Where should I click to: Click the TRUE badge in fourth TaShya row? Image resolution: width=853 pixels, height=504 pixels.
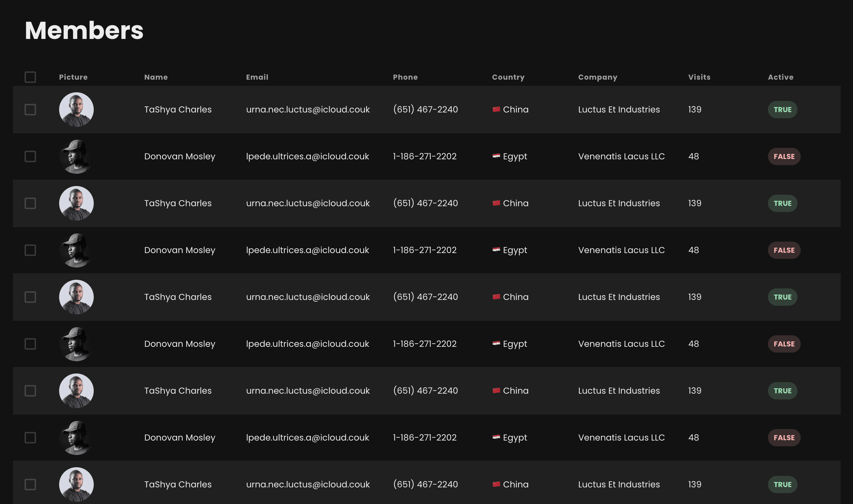(782, 391)
